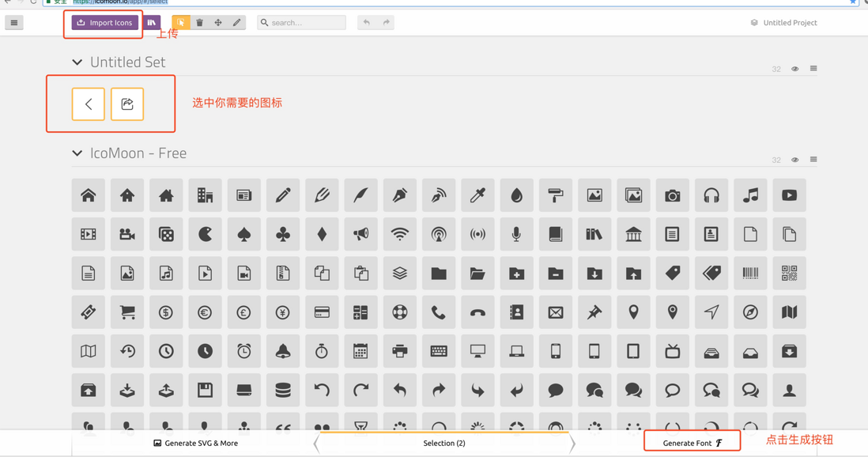Select the dollar coin icon
The image size is (868, 457).
(166, 312)
